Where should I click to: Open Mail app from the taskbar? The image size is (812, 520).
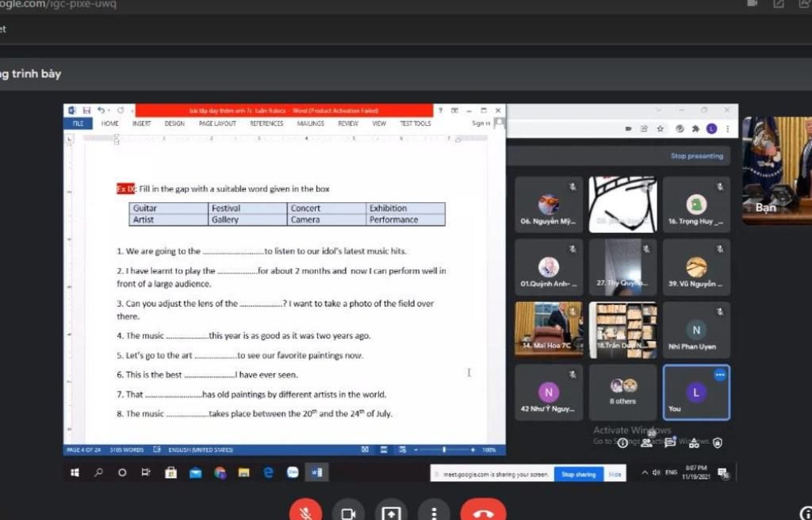coord(195,472)
